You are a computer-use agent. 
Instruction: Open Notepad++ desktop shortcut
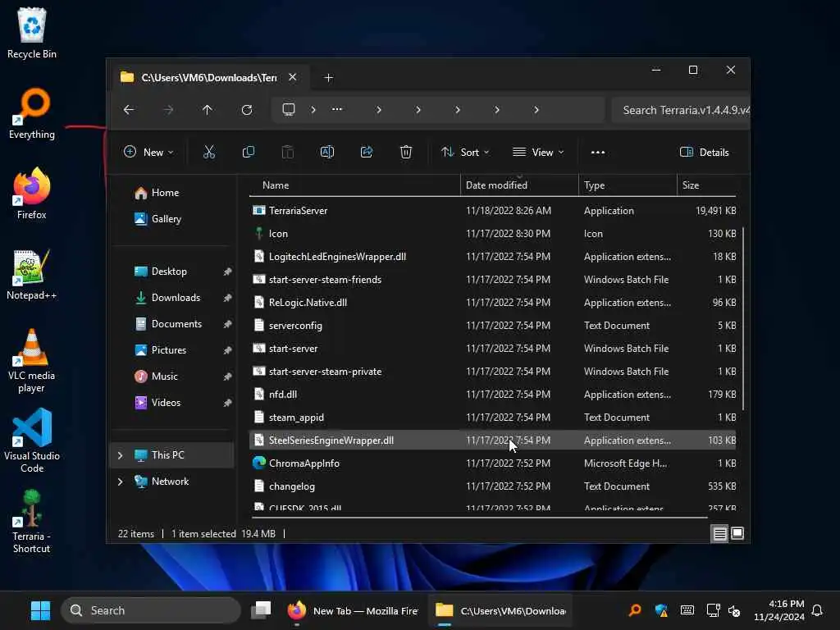click(x=32, y=274)
